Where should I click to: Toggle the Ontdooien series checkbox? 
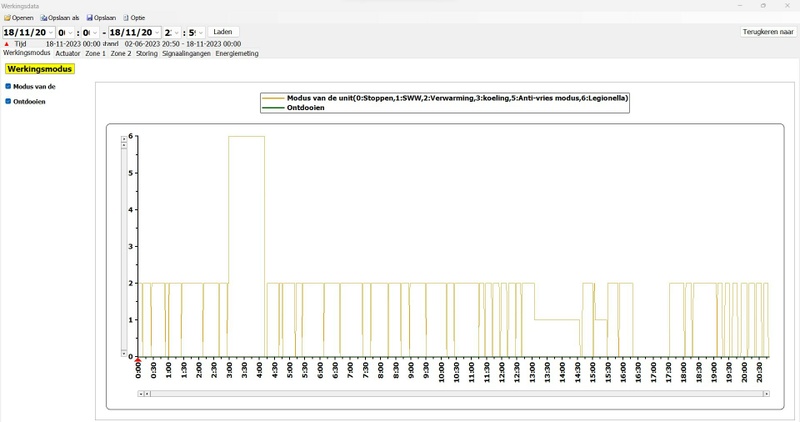[x=8, y=101]
